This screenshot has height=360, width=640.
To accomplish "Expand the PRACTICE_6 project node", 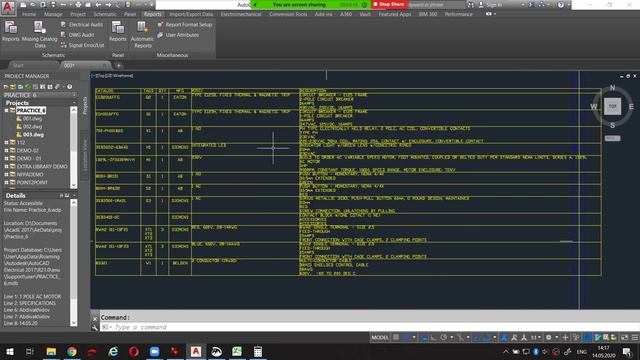I will pyautogui.click(x=7, y=111).
